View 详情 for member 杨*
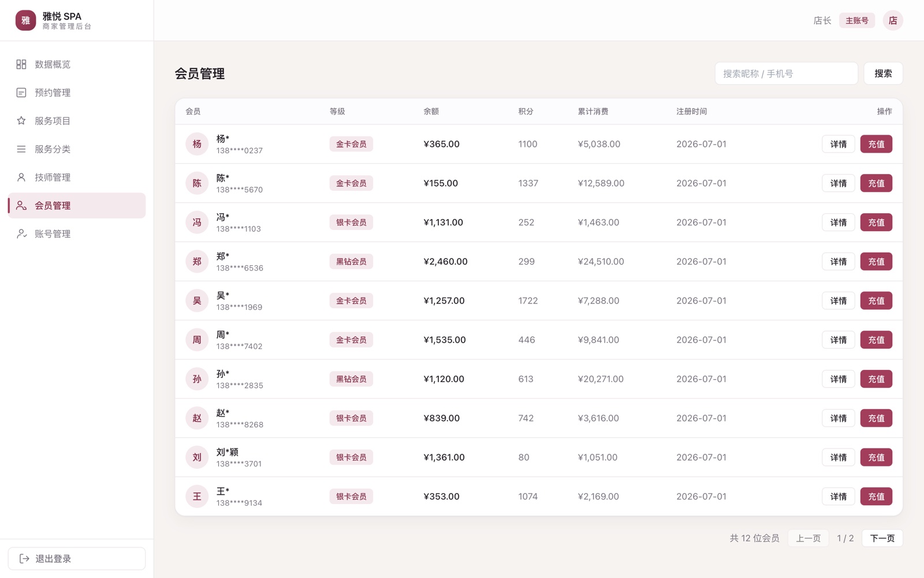 click(839, 144)
